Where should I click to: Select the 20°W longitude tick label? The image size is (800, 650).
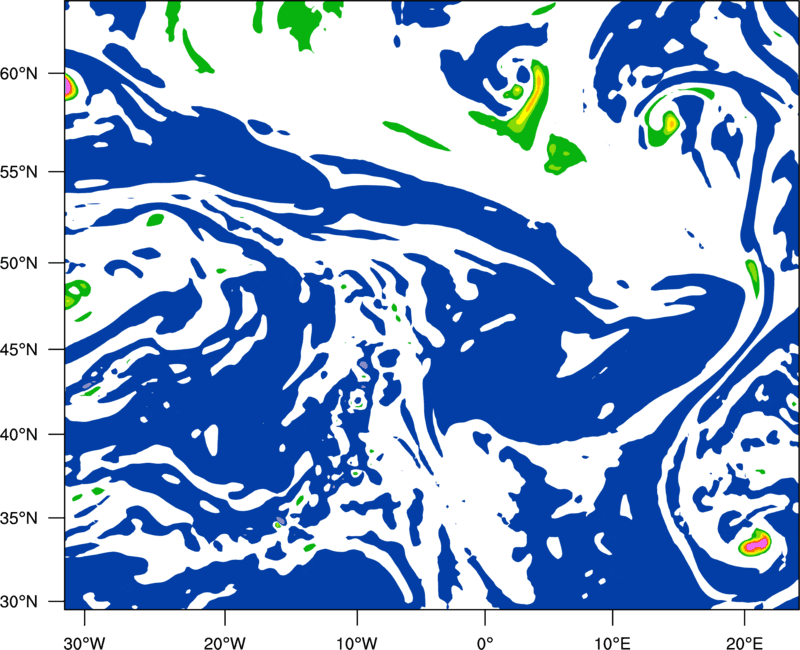(224, 643)
